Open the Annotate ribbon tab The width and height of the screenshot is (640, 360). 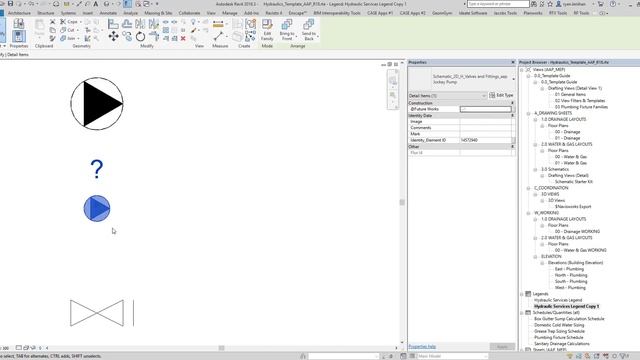(x=108, y=13)
